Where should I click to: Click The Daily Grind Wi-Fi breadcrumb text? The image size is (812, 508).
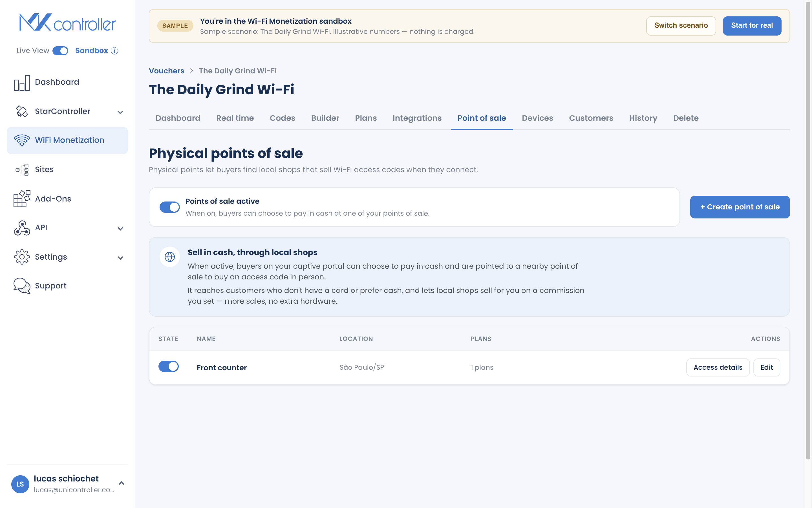(238, 71)
